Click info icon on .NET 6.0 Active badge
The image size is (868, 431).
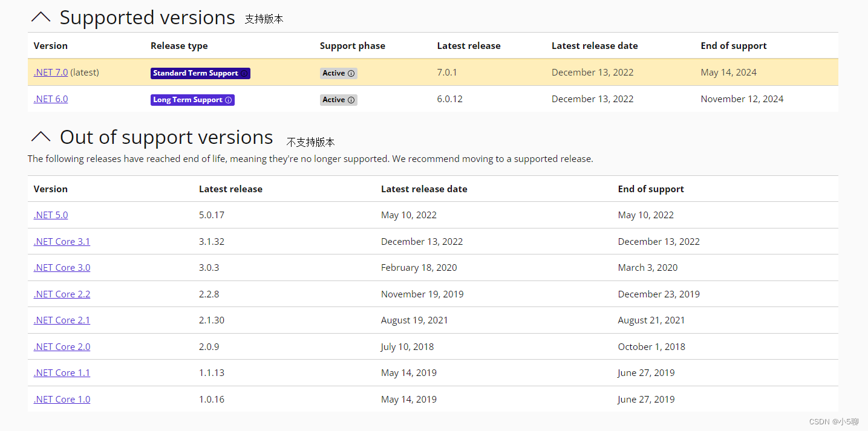(x=351, y=100)
